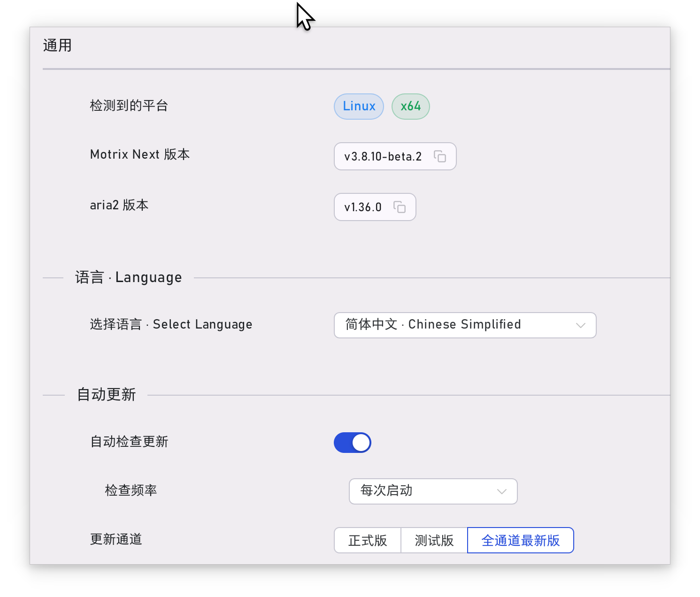Image resolution: width=700 pixels, height=597 pixels.
Task: Click the Motrix Next 版本 label
Action: coord(140,154)
